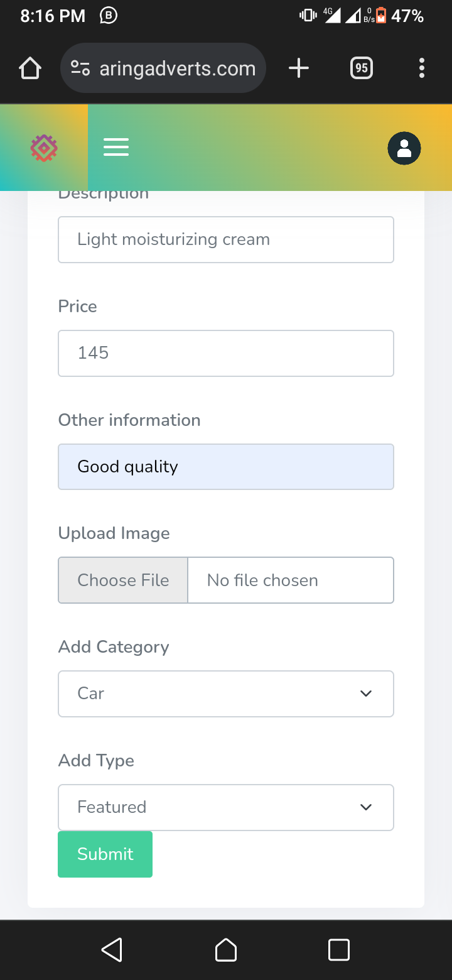Open the user profile avatar icon
Viewport: 452px width, 980px height.
[404, 148]
